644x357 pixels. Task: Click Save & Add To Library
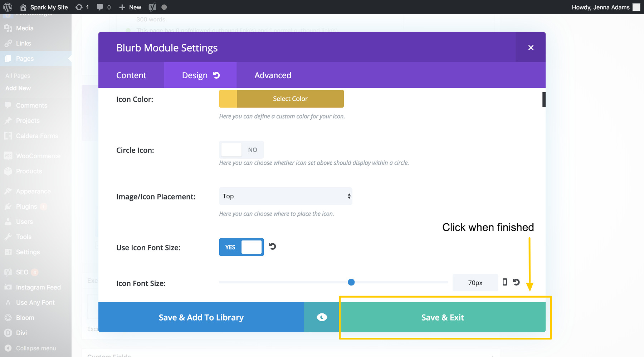click(201, 317)
